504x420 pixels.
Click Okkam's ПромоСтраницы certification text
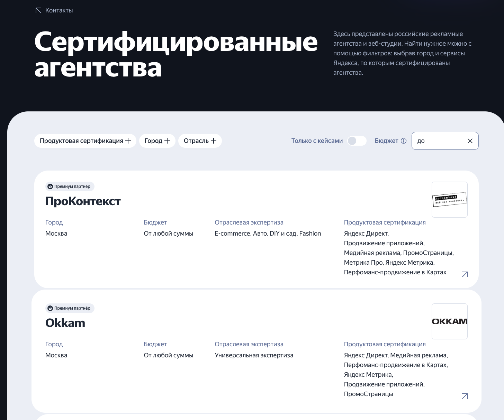(x=369, y=394)
